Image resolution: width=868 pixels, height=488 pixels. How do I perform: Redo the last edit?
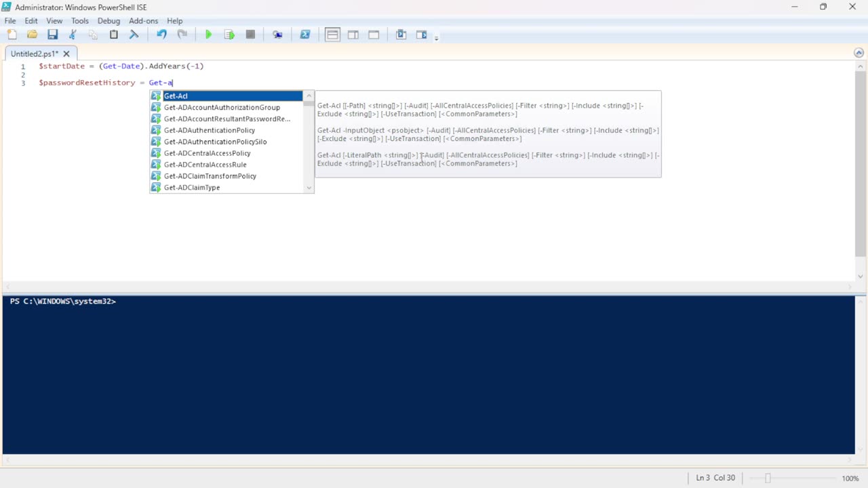click(182, 35)
